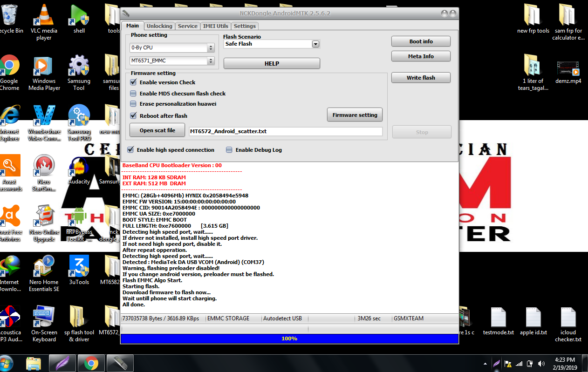588x372 pixels.
Task: Open Chrome from the taskbar
Action: coord(91,363)
